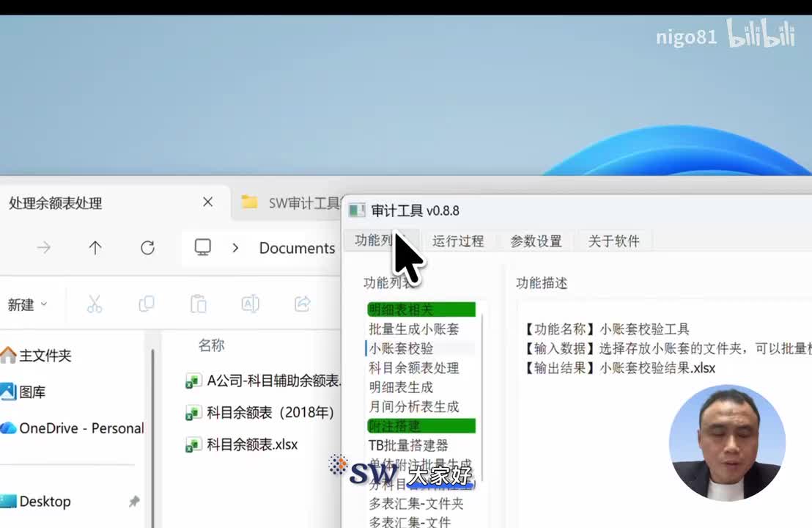Close the 处理余额表处理 Explorer tab
The height and width of the screenshot is (528, 812).
pyautogui.click(x=207, y=202)
